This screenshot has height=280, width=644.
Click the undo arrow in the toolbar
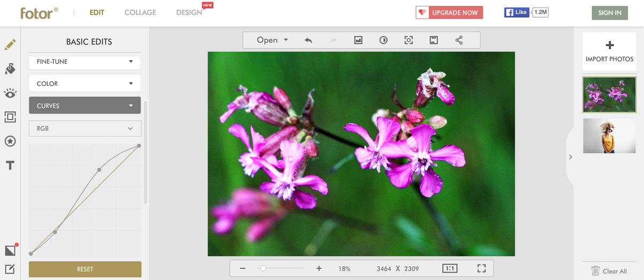pyautogui.click(x=308, y=40)
